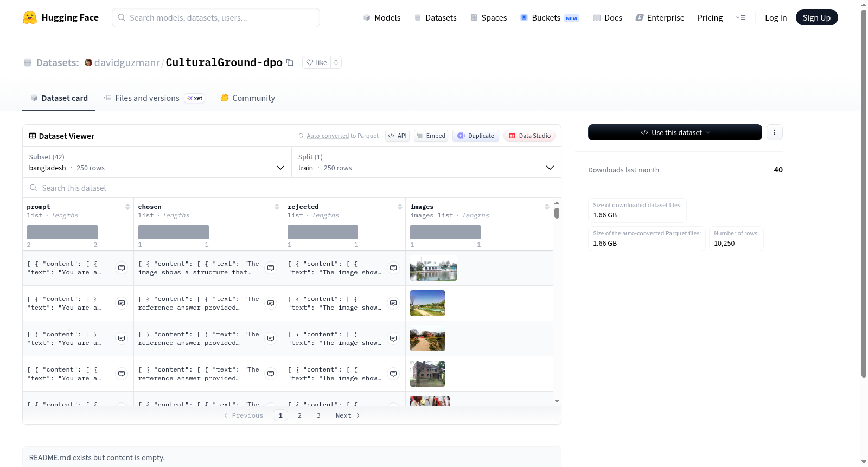This screenshot has height=467, width=868.
Task: Click the Hugging Face logo icon
Action: pyautogui.click(x=30, y=17)
